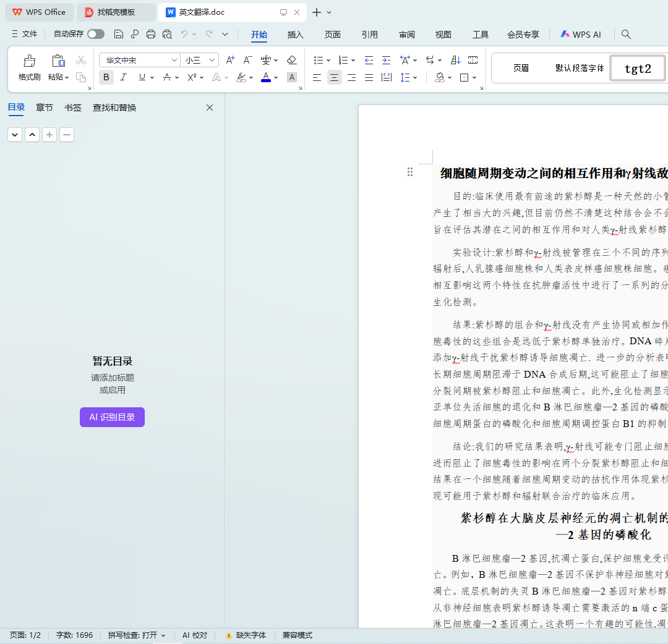Open the font size dropdown 小三
This screenshot has height=644, width=668.
212,61
